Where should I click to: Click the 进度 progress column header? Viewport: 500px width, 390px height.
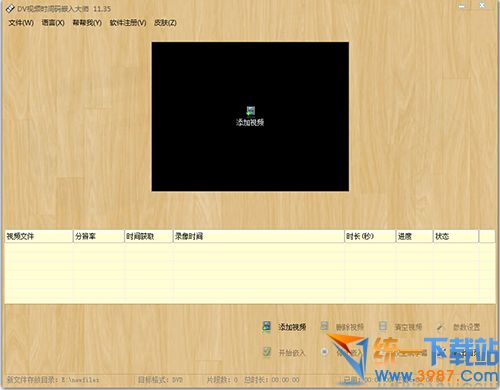click(414, 236)
